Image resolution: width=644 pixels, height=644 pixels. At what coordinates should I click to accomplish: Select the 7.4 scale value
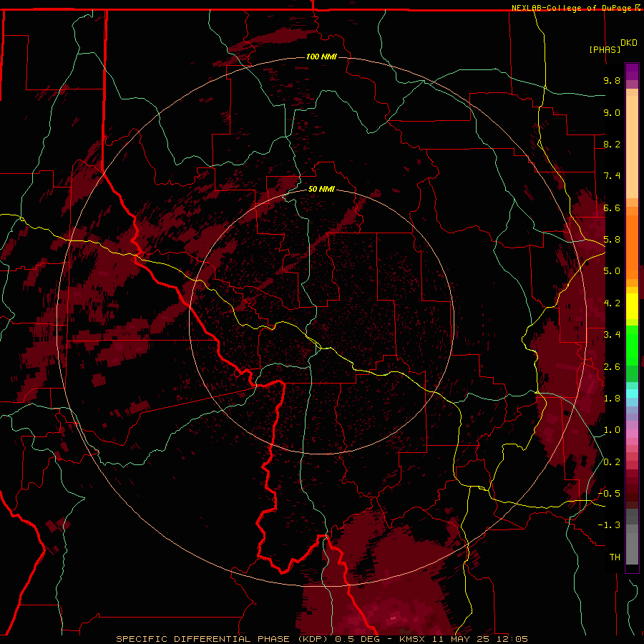612,176
